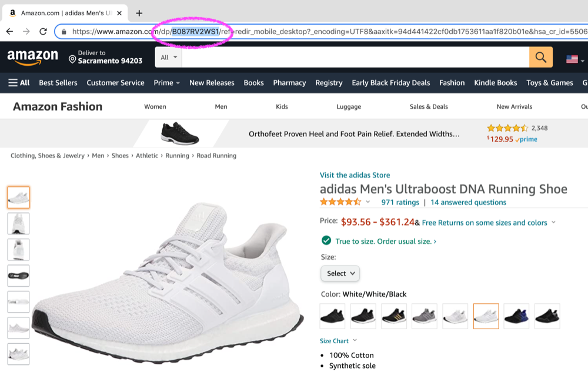Select the shoe sole thumbnail image
588x372 pixels.
(x=18, y=276)
